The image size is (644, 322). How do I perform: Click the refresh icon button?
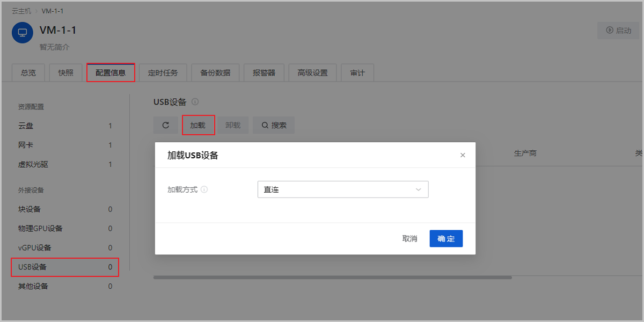[166, 125]
